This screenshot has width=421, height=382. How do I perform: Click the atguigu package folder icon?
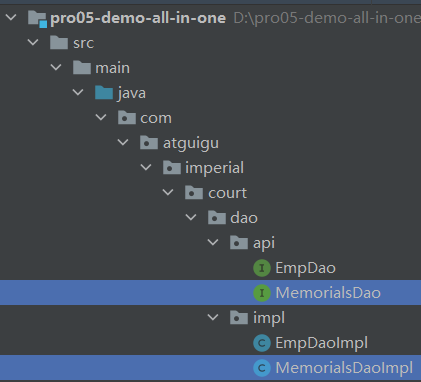[x=149, y=143]
